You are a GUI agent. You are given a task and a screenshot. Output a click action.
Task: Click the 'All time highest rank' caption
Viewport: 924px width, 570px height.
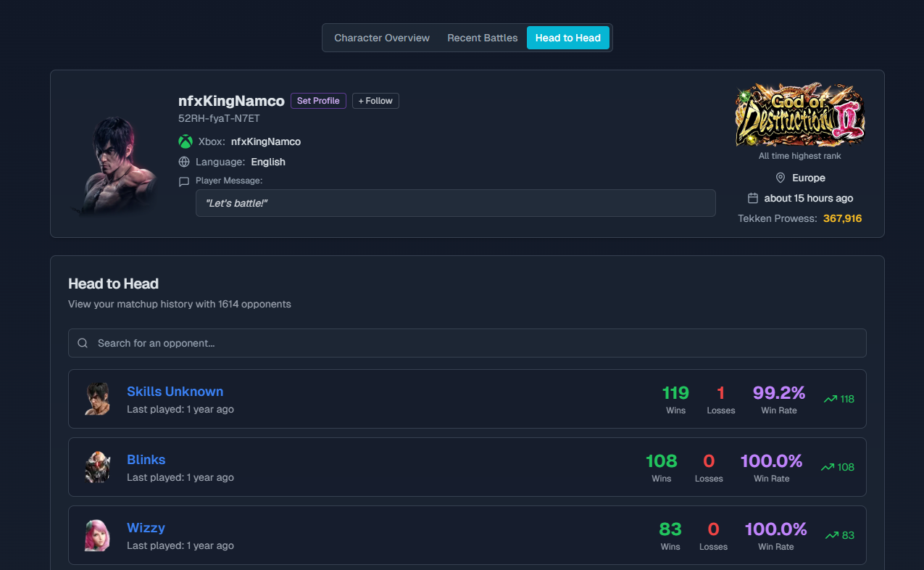coord(800,156)
